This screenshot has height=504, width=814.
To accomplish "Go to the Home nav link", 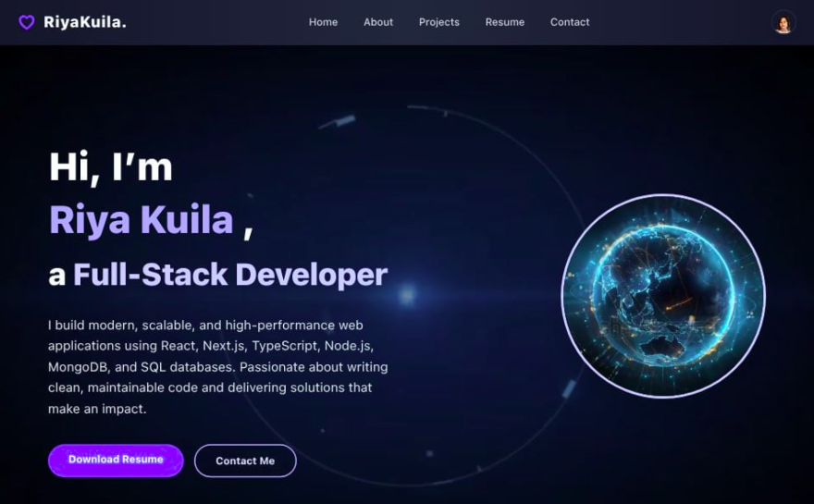I will click(323, 22).
